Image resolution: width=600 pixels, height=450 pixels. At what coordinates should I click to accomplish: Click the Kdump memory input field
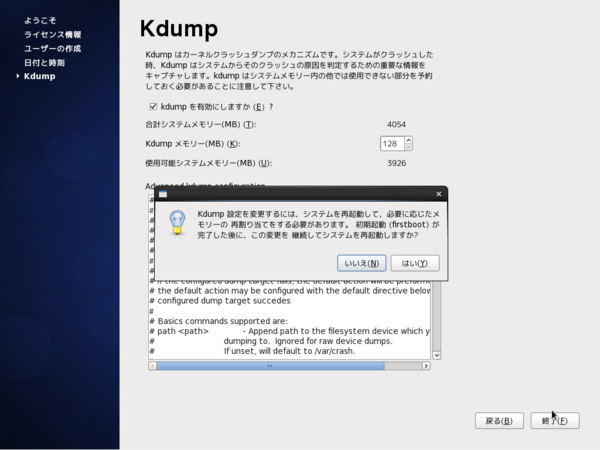tap(392, 143)
